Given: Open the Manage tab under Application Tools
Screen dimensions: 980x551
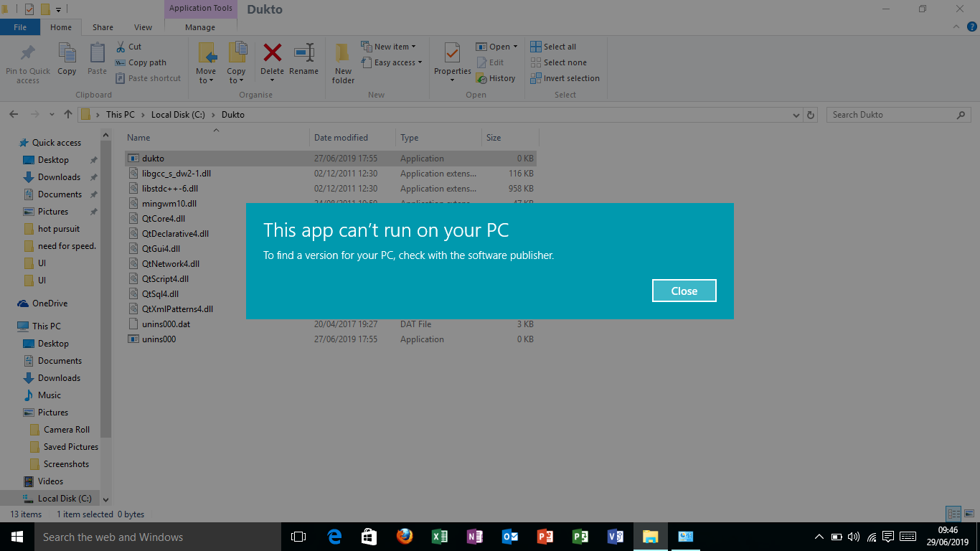Looking at the screenshot, I should click(200, 27).
